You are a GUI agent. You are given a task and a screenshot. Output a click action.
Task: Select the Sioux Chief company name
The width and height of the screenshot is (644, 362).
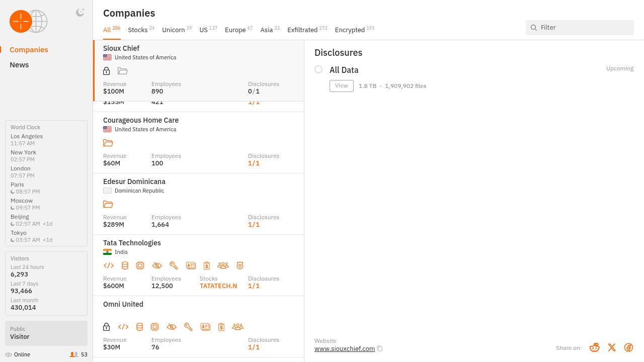[x=121, y=48]
